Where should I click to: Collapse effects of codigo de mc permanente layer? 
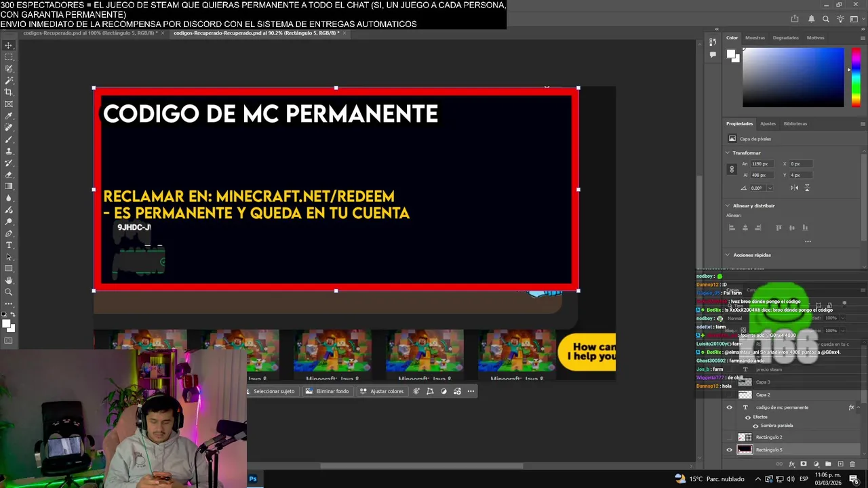(x=860, y=407)
